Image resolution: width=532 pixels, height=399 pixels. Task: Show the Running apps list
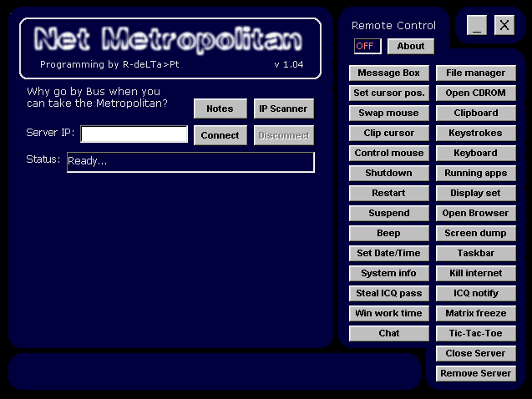pos(475,173)
